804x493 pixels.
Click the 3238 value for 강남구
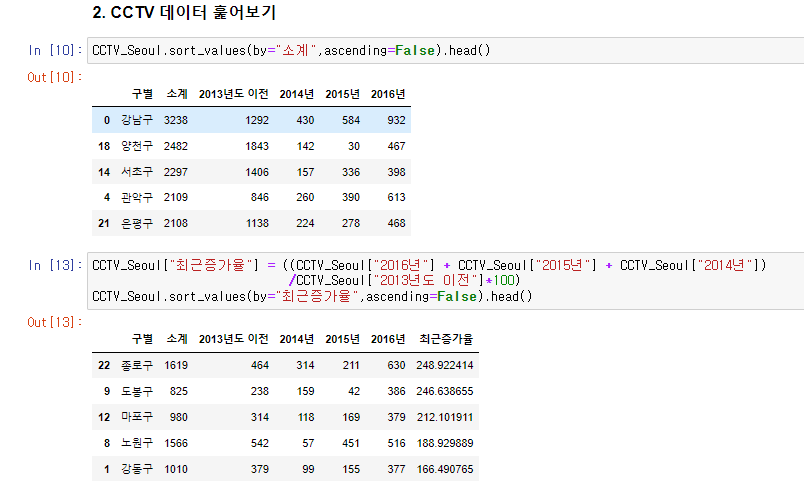[x=176, y=120]
